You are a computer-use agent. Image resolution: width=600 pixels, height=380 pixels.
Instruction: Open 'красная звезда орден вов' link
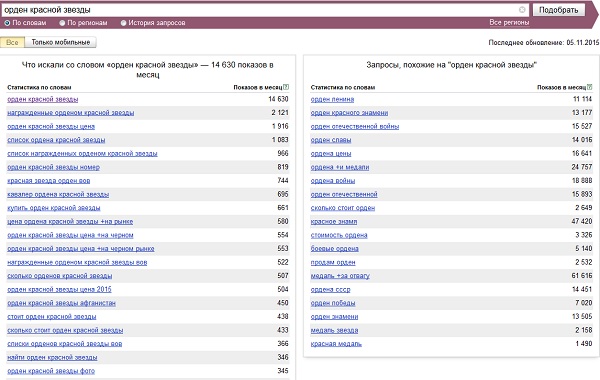point(49,181)
